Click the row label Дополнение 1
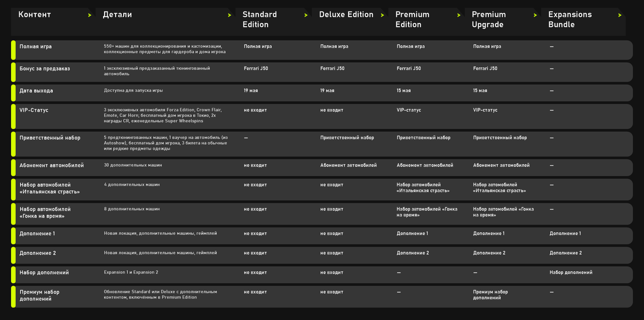644x320 pixels. point(37,234)
